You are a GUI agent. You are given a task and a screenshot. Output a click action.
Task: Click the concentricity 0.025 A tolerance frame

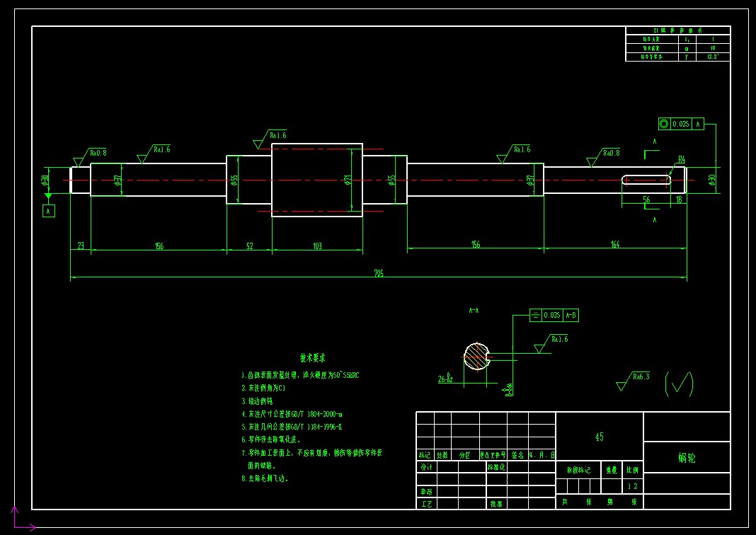point(681,124)
